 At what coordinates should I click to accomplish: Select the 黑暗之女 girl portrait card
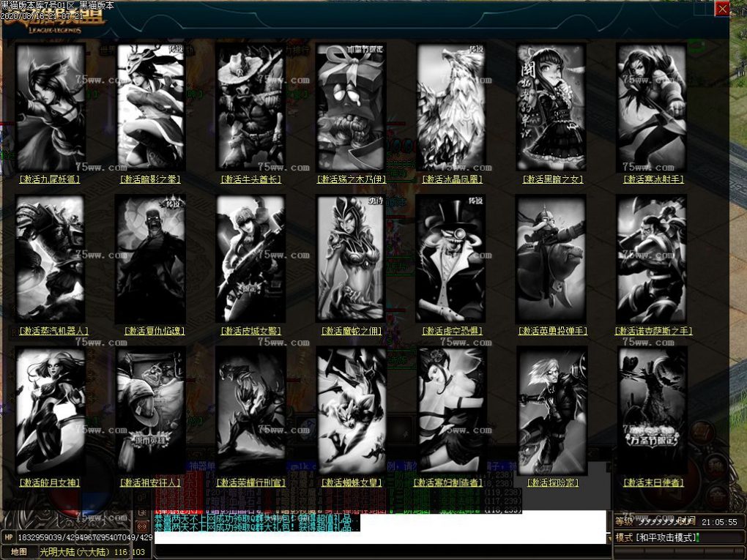pyautogui.click(x=551, y=107)
